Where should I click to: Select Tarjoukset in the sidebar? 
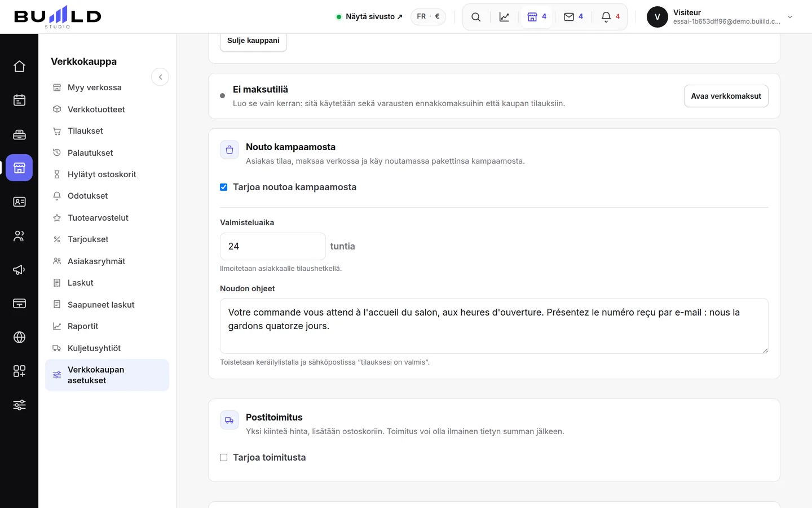[107, 239]
